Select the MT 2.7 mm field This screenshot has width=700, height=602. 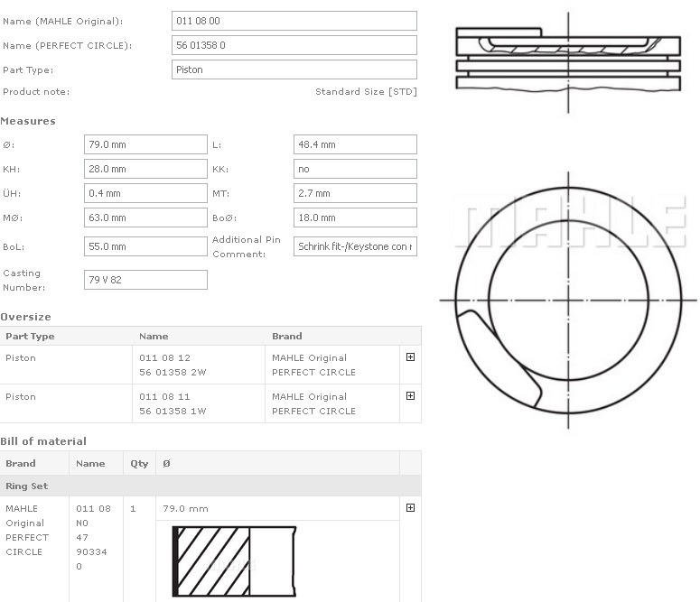coord(355,193)
